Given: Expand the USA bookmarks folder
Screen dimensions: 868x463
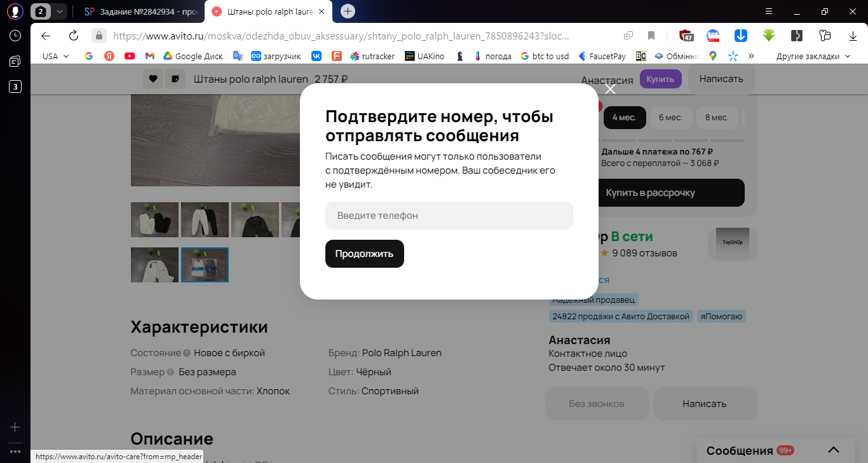Looking at the screenshot, I should pos(56,56).
